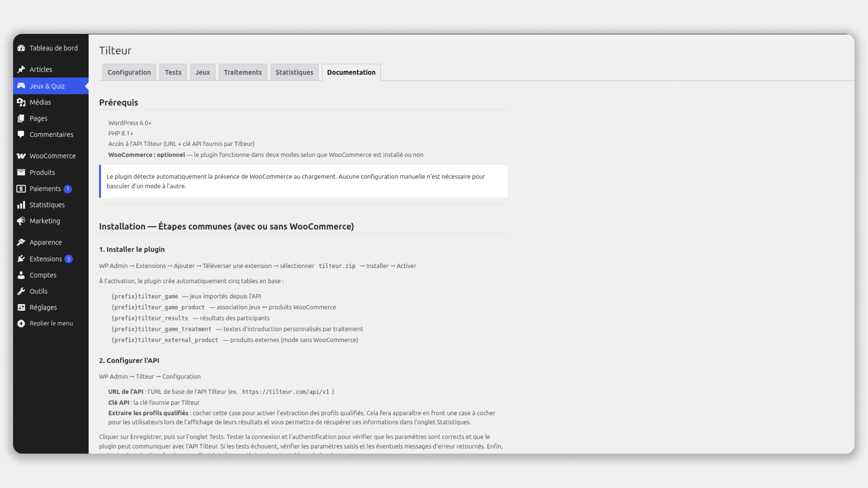Open Commentaires menu entry
868x488 pixels.
pos(52,135)
